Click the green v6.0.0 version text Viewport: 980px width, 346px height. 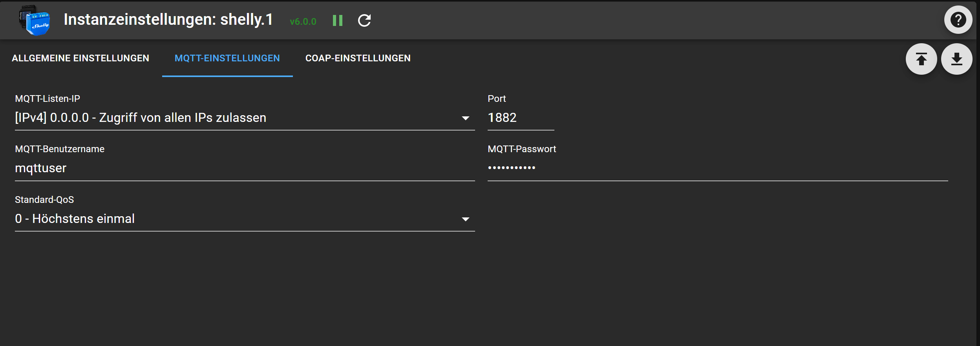pyautogui.click(x=303, y=22)
